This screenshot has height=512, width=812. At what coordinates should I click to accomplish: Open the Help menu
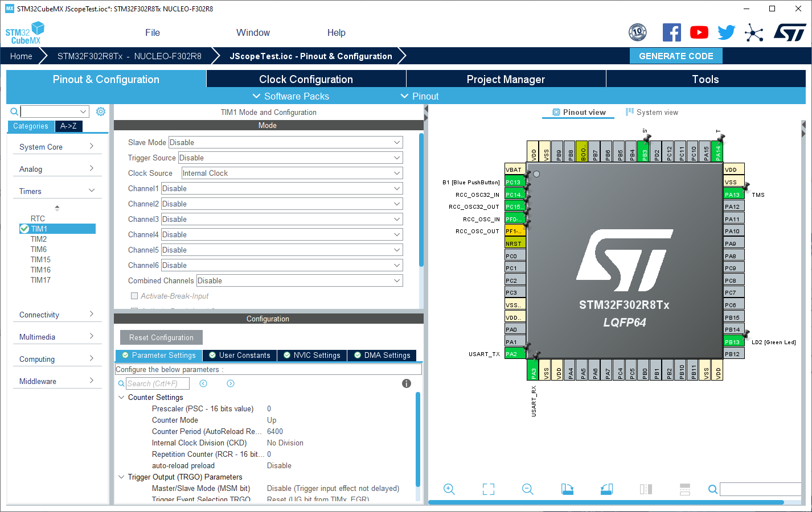click(x=336, y=32)
